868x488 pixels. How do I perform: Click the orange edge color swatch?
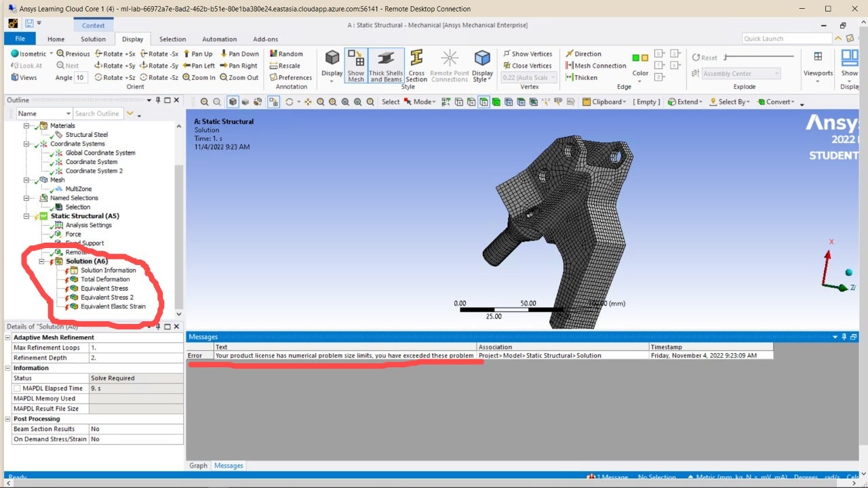(x=645, y=58)
